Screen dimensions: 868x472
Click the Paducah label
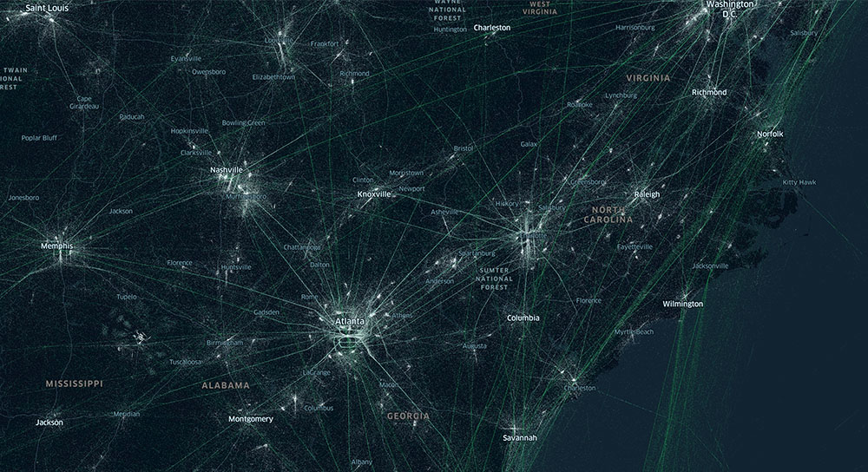132,117
